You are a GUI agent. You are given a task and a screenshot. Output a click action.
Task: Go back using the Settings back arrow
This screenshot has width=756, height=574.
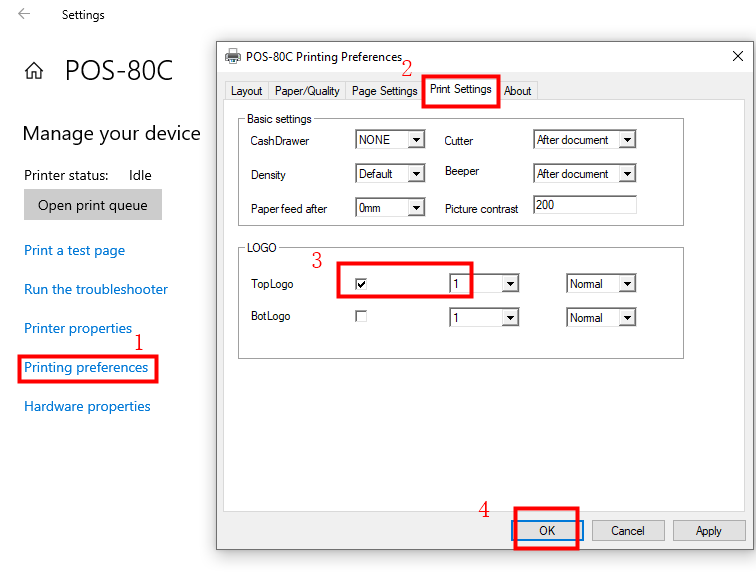24,14
